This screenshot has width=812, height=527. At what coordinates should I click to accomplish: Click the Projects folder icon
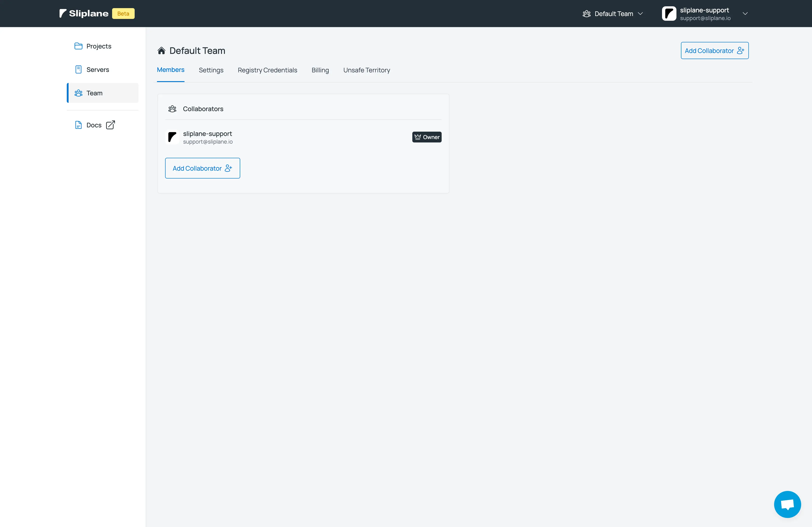78,46
